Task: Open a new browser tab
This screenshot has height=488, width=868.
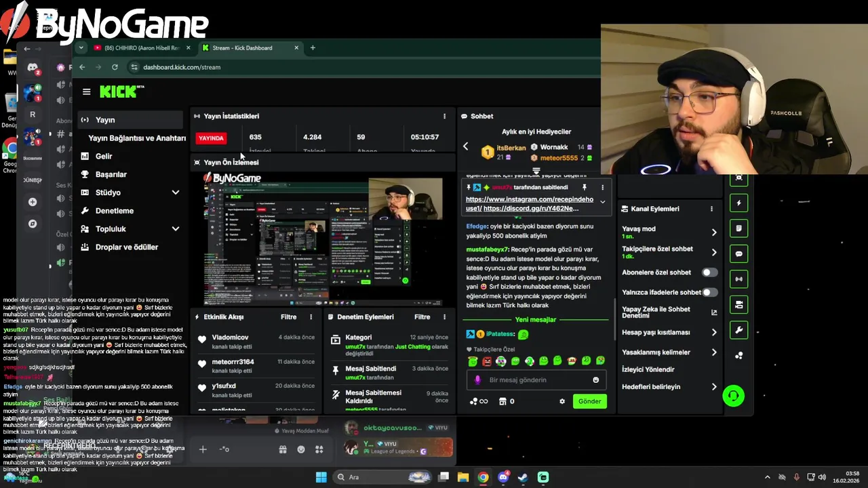Action: (313, 48)
